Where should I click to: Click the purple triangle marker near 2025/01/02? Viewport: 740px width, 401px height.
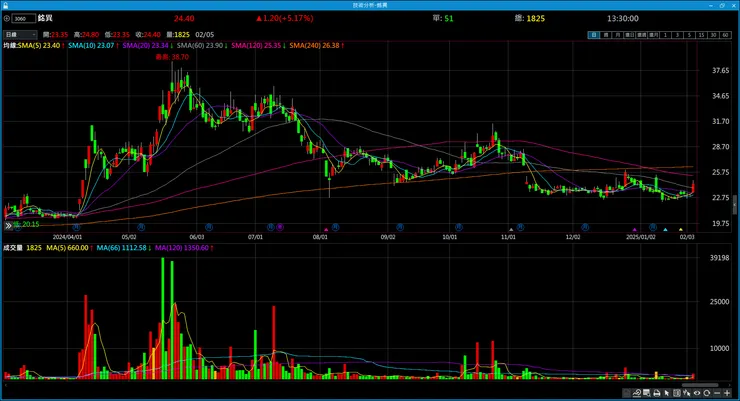coord(635,230)
